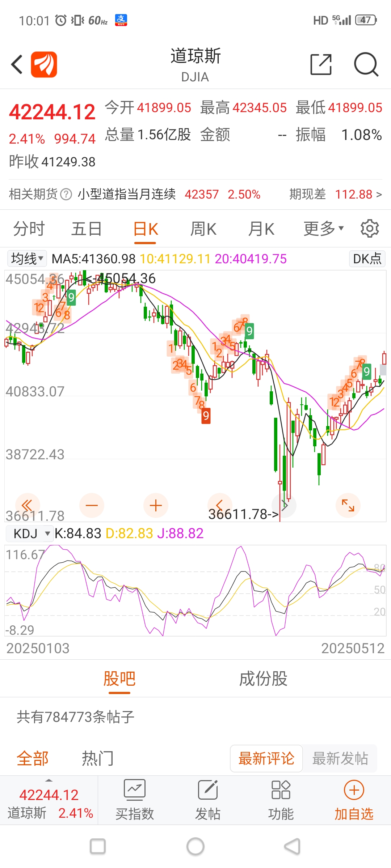Tap the start date 20250103

tap(38, 648)
